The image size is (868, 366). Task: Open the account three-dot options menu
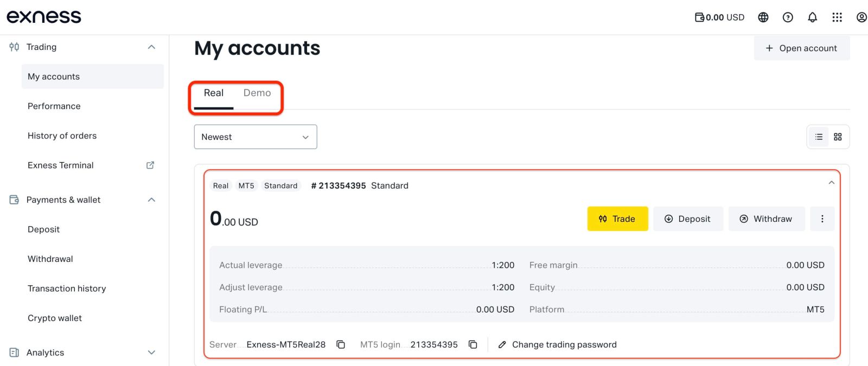(x=822, y=219)
